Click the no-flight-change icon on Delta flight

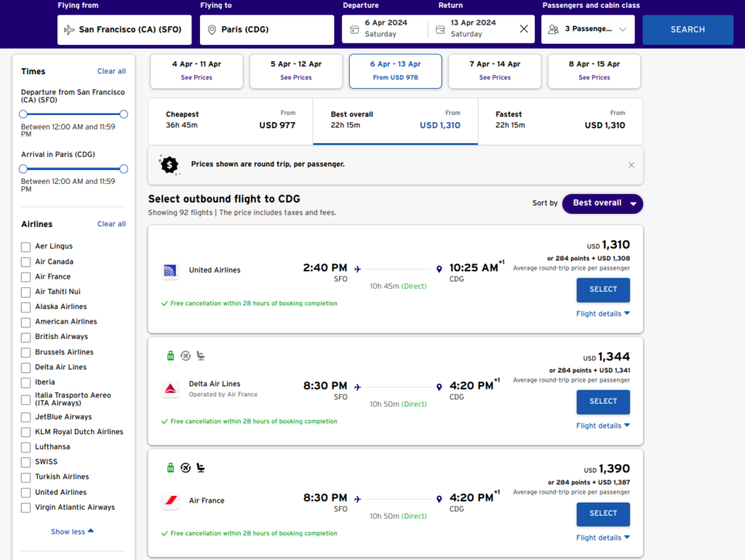(x=186, y=356)
